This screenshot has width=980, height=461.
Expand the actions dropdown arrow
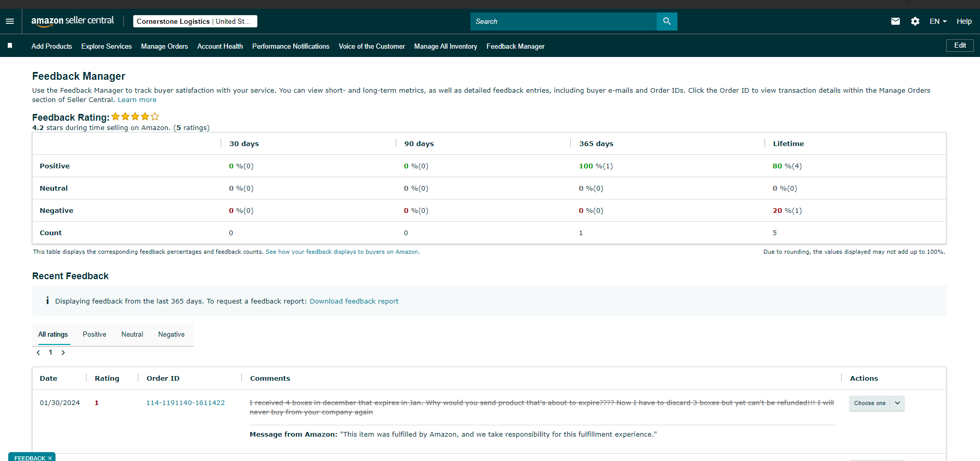[x=898, y=403]
